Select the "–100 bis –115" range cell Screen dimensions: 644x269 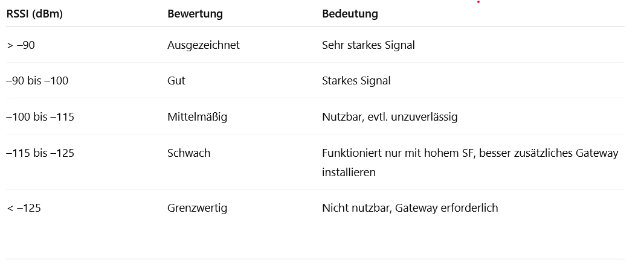click(x=40, y=117)
